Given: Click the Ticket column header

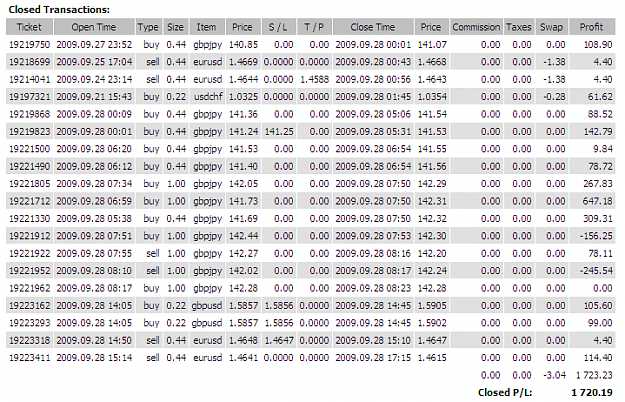Looking at the screenshot, I should (29, 27).
